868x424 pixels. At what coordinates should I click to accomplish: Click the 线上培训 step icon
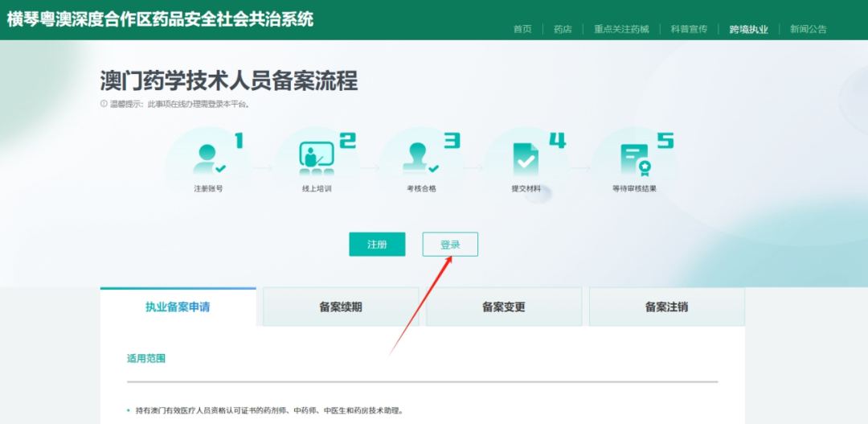[316, 159]
